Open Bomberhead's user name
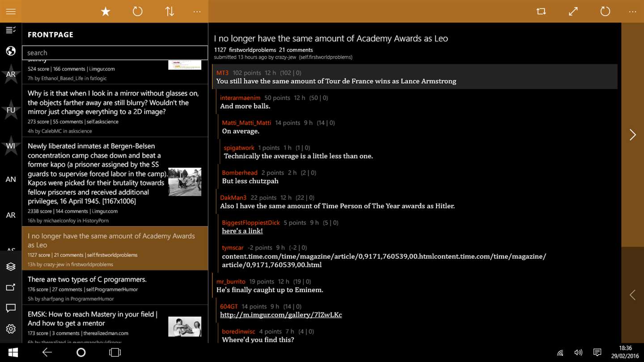Viewport: 644px width, 362px height. [x=240, y=173]
